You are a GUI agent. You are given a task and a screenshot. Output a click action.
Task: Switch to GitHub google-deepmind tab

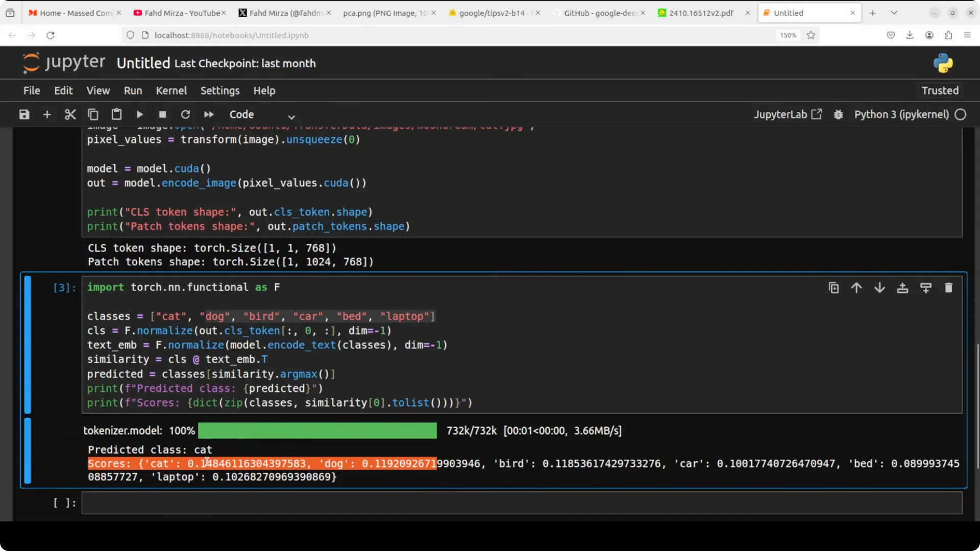pyautogui.click(x=599, y=13)
